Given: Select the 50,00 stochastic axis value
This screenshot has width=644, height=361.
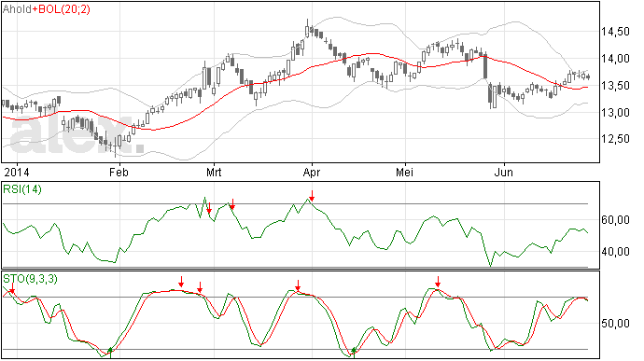Looking at the screenshot, I should [615, 324].
